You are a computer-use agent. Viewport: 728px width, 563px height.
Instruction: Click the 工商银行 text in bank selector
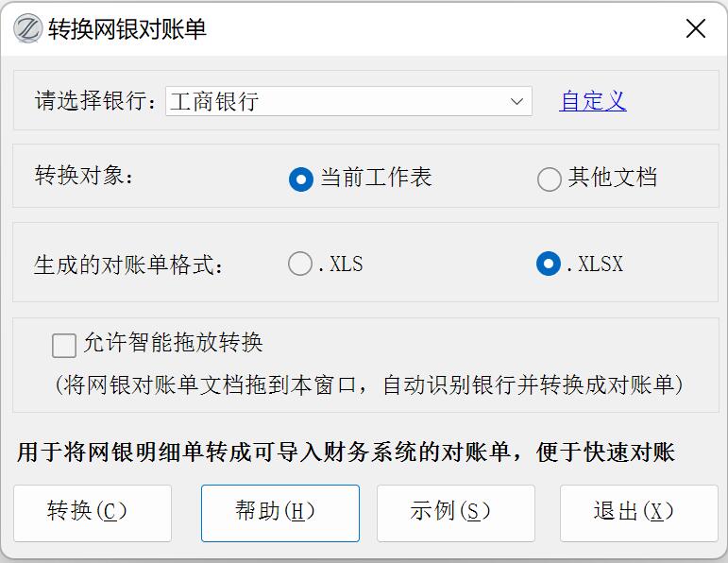click(x=215, y=101)
